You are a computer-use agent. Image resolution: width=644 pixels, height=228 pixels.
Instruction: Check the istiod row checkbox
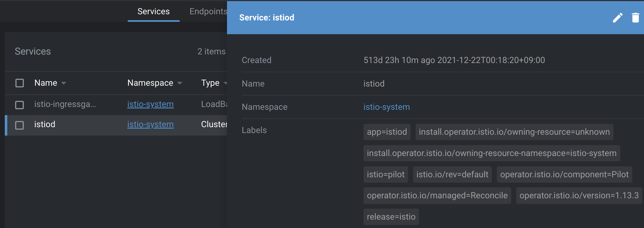pyautogui.click(x=20, y=125)
